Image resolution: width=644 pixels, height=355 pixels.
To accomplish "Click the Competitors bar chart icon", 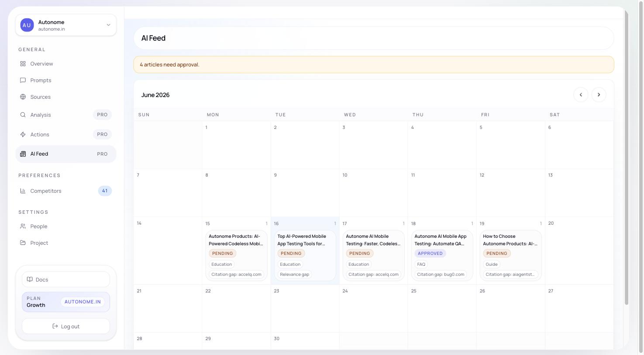I will (x=23, y=191).
